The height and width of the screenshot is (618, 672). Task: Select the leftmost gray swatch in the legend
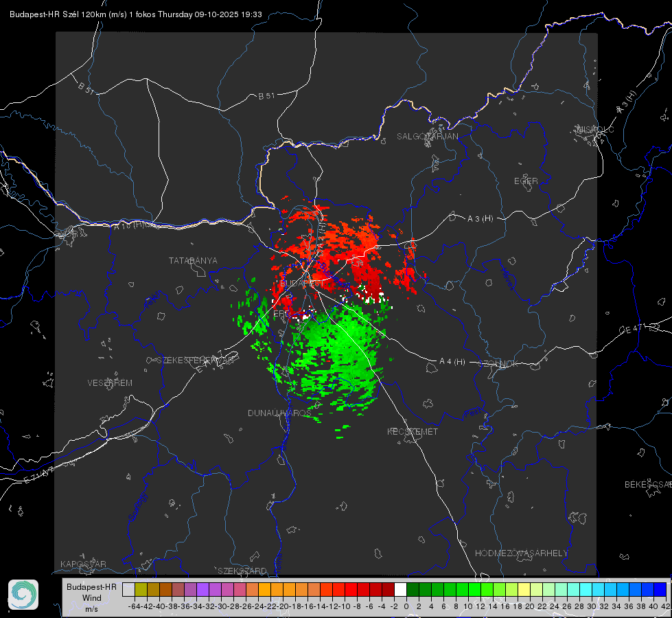click(128, 589)
